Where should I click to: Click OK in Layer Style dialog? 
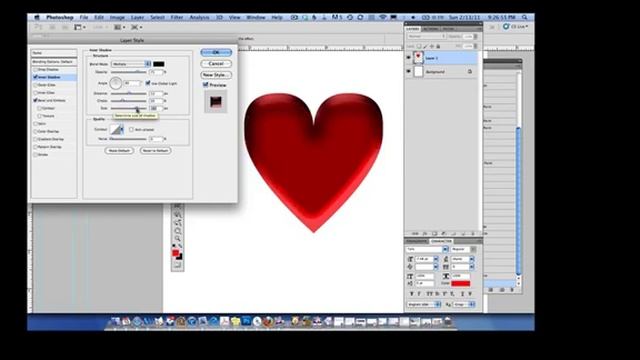pyautogui.click(x=216, y=52)
